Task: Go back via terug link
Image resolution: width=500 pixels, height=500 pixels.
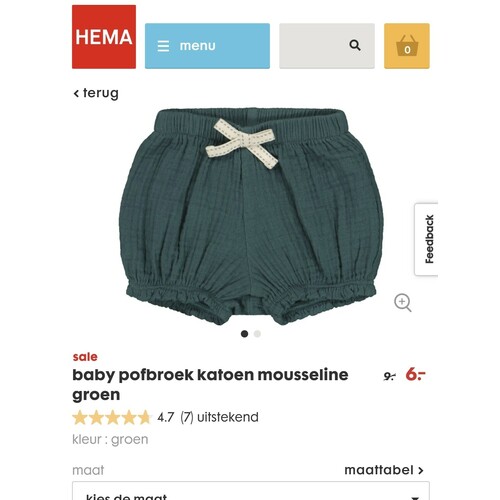Action: pyautogui.click(x=96, y=93)
